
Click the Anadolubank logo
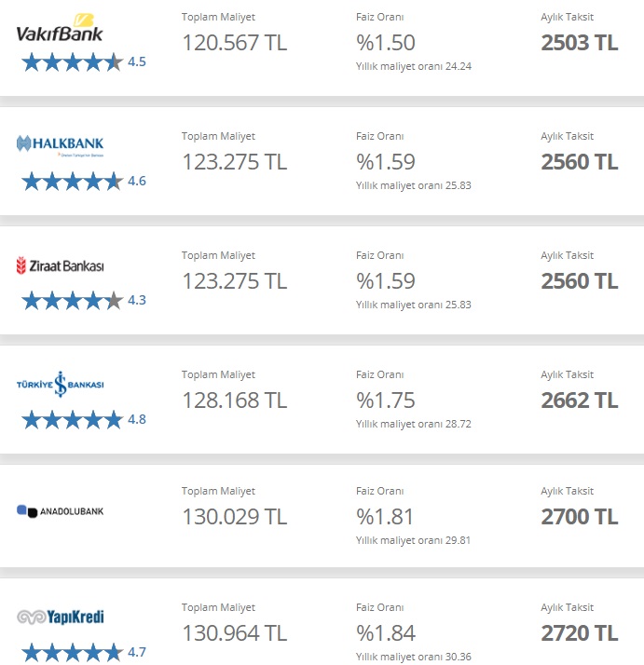(x=60, y=510)
